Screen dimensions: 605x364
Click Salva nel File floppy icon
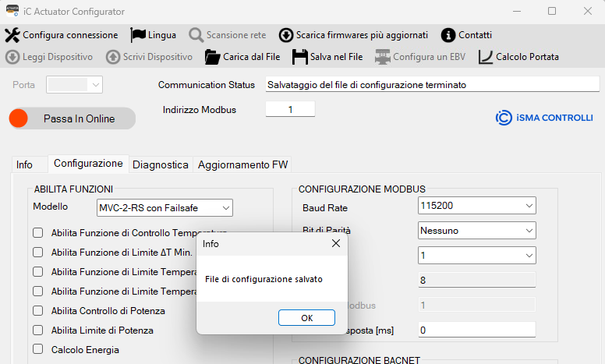click(x=300, y=57)
